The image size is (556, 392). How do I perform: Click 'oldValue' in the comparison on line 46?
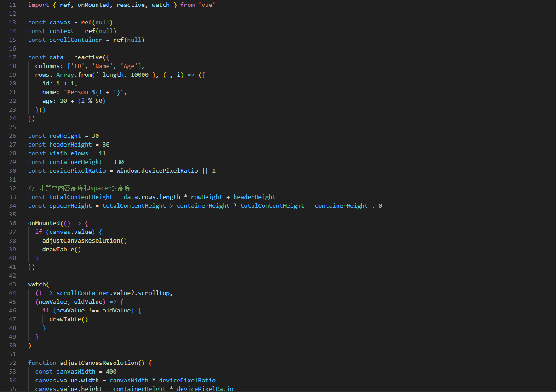[x=117, y=310]
